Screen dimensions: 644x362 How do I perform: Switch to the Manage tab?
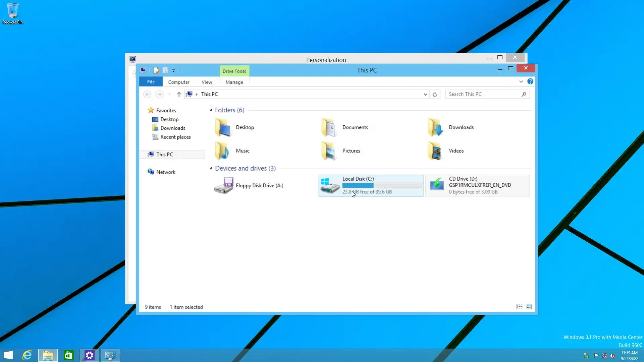[234, 82]
